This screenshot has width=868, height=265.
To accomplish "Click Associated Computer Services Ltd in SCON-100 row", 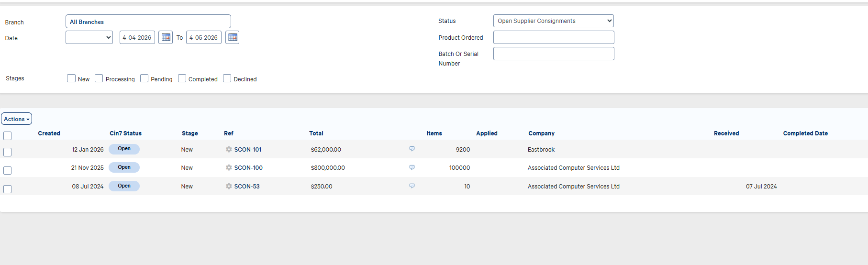I will click(x=574, y=168).
